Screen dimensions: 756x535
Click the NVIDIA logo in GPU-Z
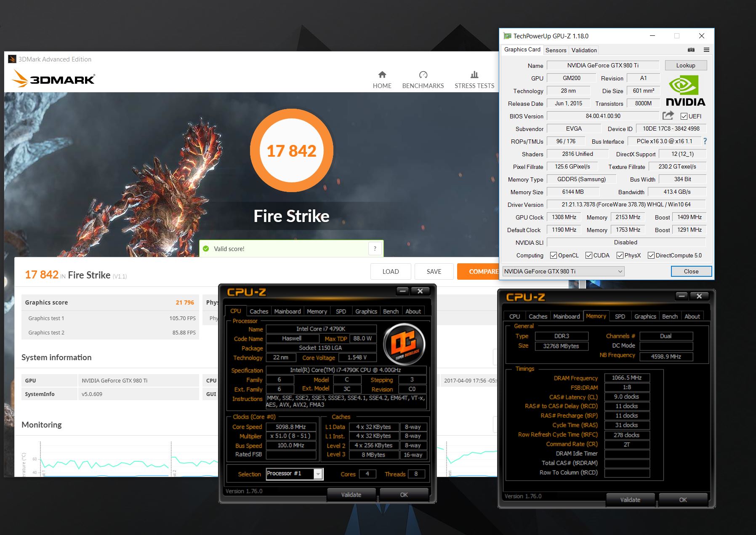click(685, 91)
